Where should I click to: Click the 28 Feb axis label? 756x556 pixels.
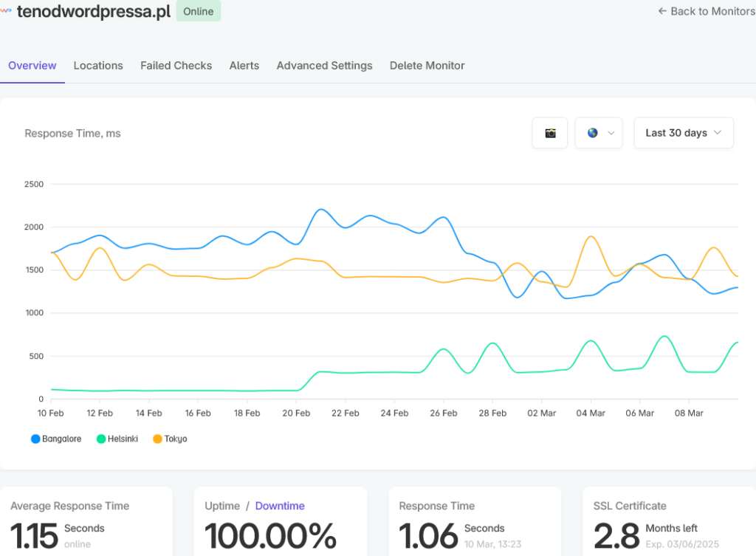pyautogui.click(x=492, y=413)
